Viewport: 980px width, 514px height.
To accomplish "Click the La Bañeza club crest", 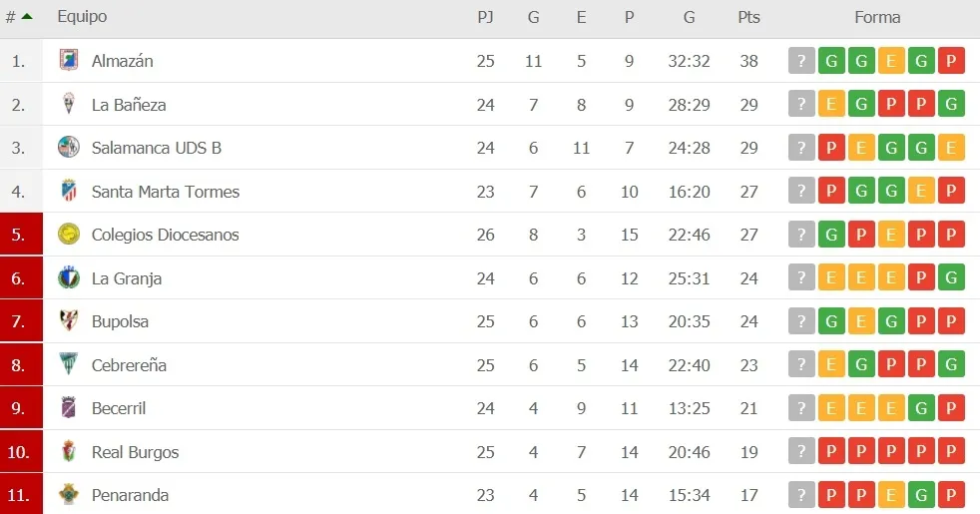I will [68, 105].
